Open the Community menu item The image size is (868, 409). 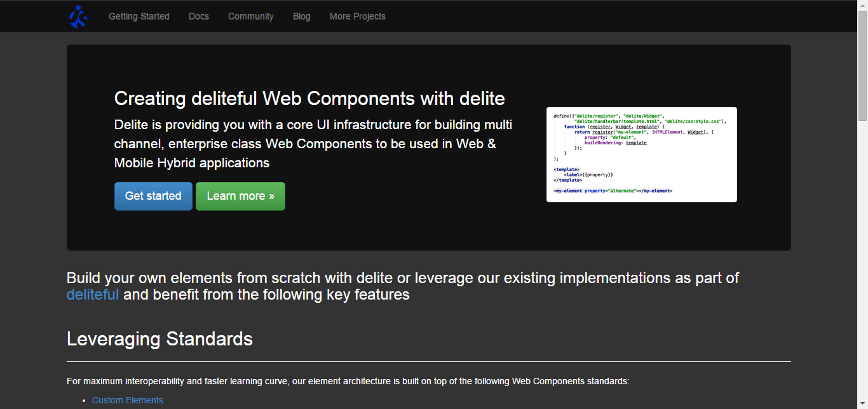251,17
